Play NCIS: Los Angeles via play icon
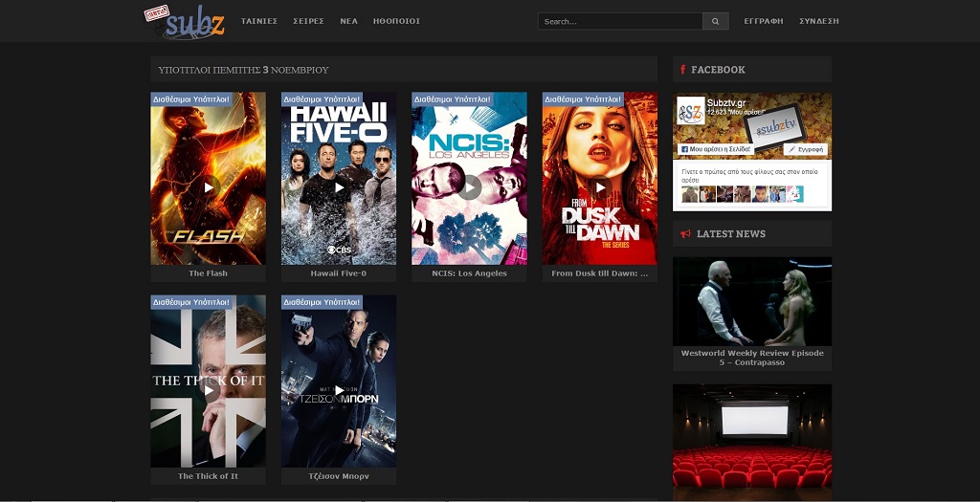 pyautogui.click(x=469, y=187)
